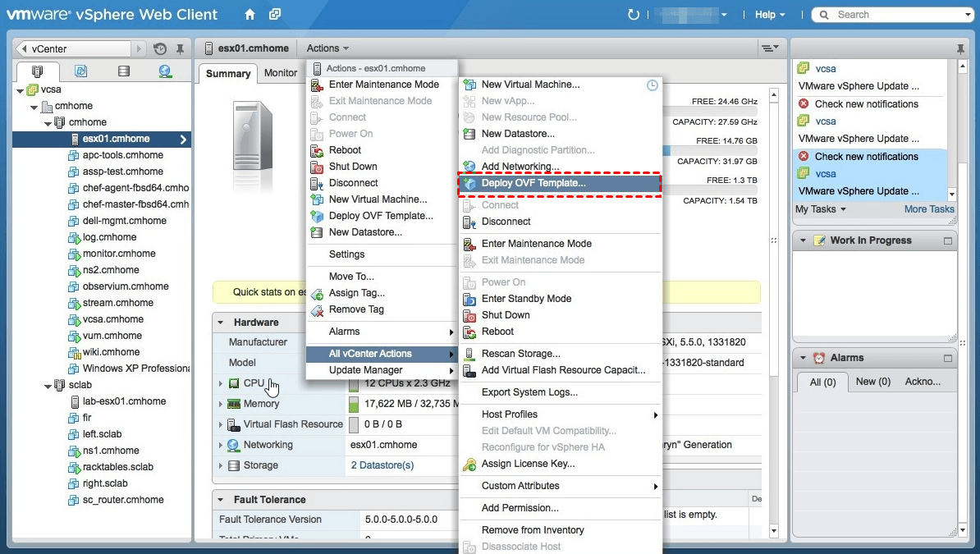Choose Rescan Storage menu entry
This screenshot has width=980, height=554.
[x=520, y=354]
